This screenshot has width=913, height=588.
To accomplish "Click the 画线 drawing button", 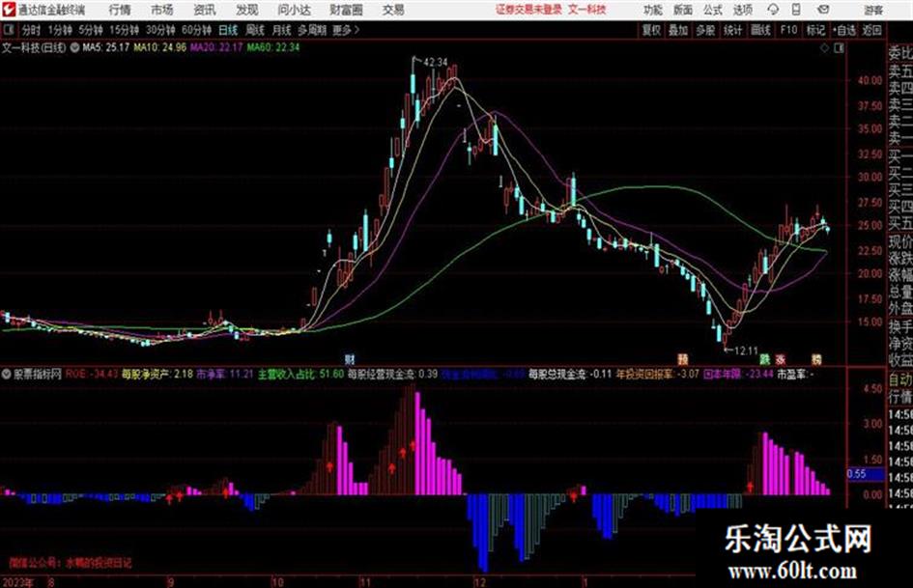I will pos(760,30).
